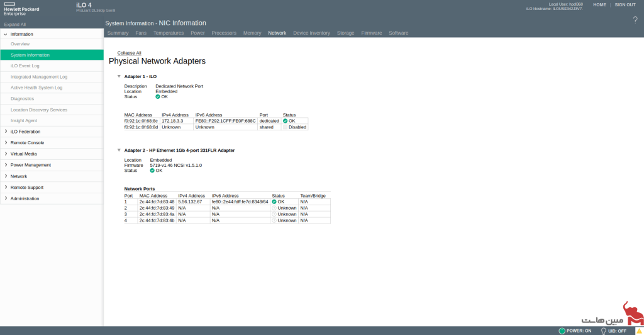The height and width of the screenshot is (335, 644).
Task: Click the Hewlett Packard Enterprise logo
Action: pyautogui.click(x=21, y=9)
